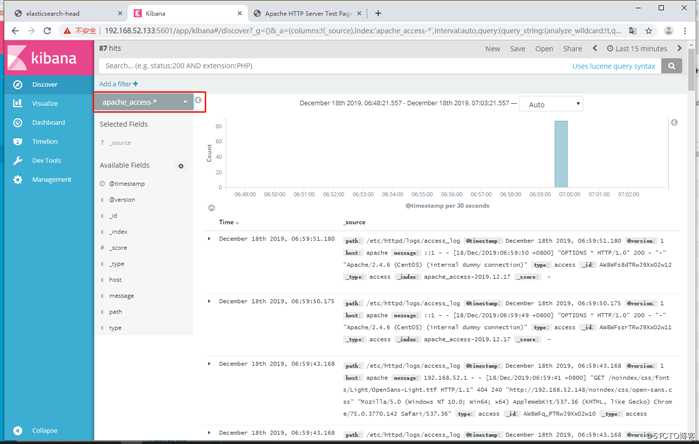The image size is (699, 444).
Task: Close the Kibana browser tab
Action: pyautogui.click(x=240, y=13)
